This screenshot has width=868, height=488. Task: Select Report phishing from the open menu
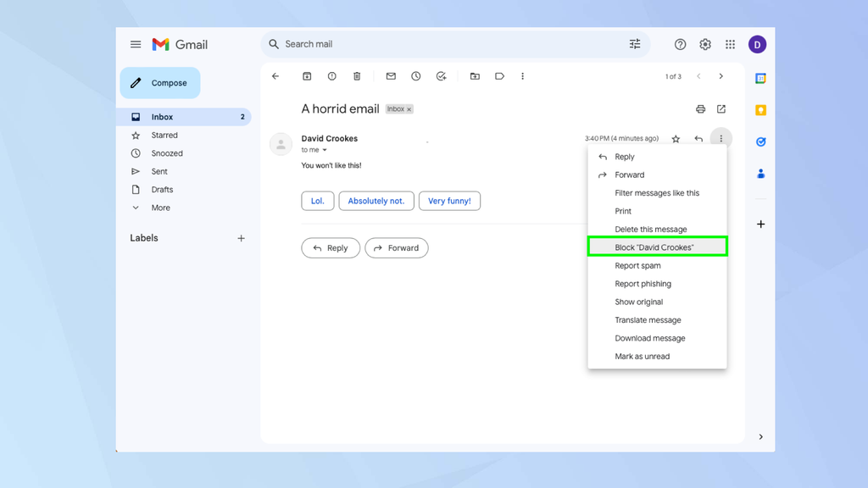[x=643, y=283]
